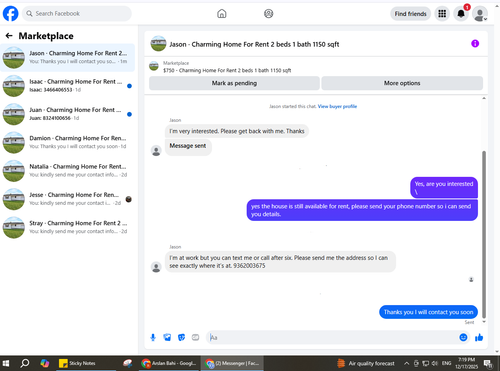Go back using Marketplace arrow
Screen dimensions: 500x371
tap(9, 36)
